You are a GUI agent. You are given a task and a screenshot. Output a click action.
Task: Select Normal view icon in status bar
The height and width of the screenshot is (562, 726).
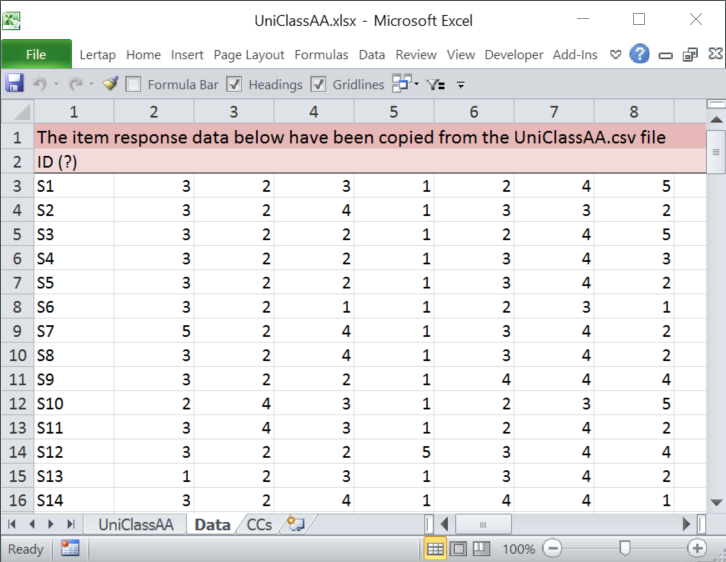[436, 549]
